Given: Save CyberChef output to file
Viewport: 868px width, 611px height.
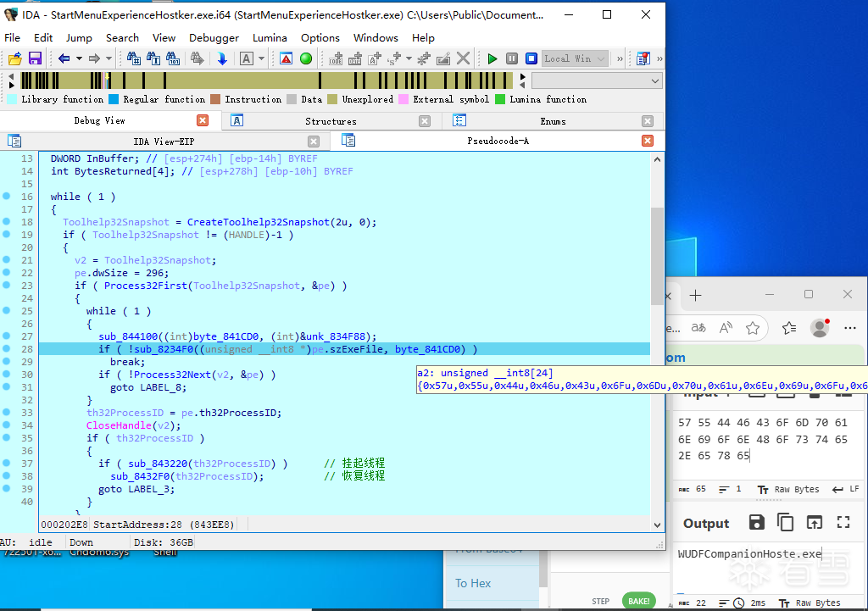Looking at the screenshot, I should coord(757,523).
